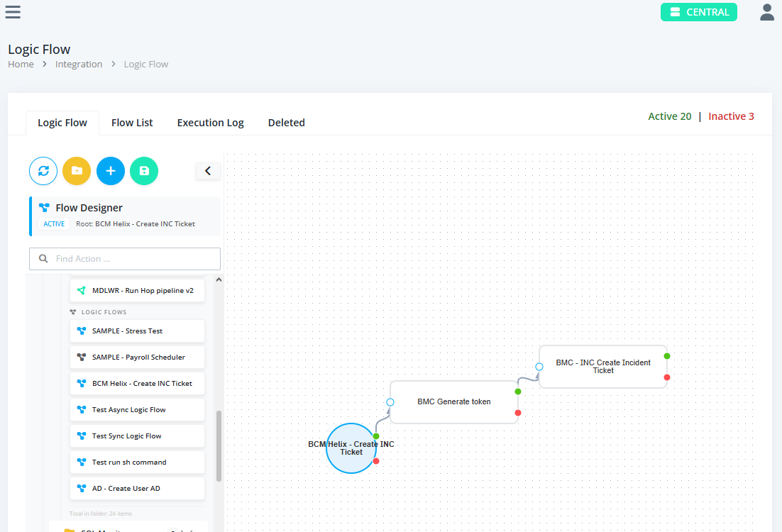This screenshot has width=782, height=532.
Task: Click input port of BMC Generate token
Action: 390,402
